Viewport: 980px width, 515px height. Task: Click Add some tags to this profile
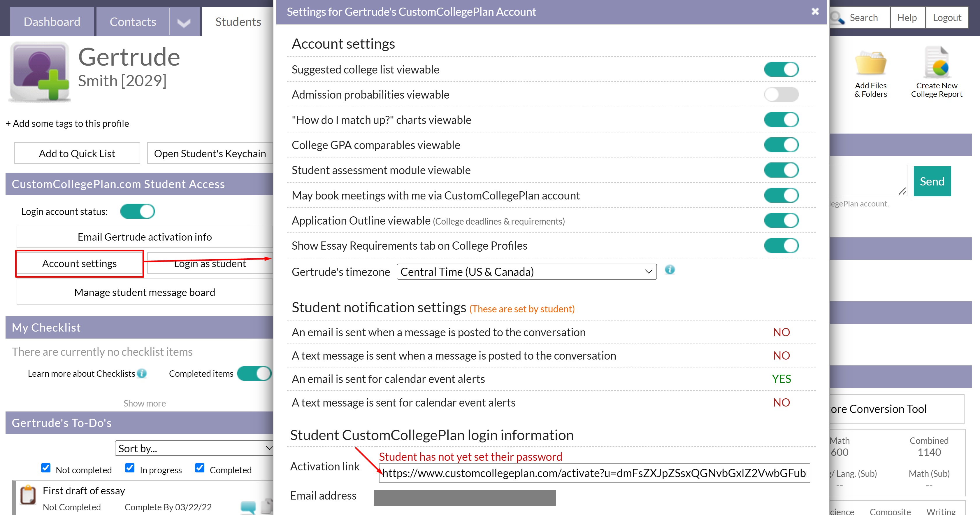click(67, 123)
